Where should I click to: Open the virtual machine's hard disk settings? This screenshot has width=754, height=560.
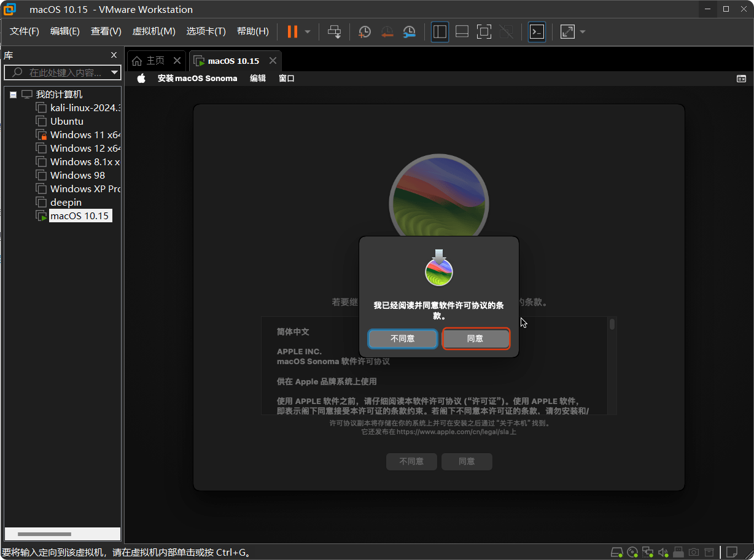pos(617,552)
